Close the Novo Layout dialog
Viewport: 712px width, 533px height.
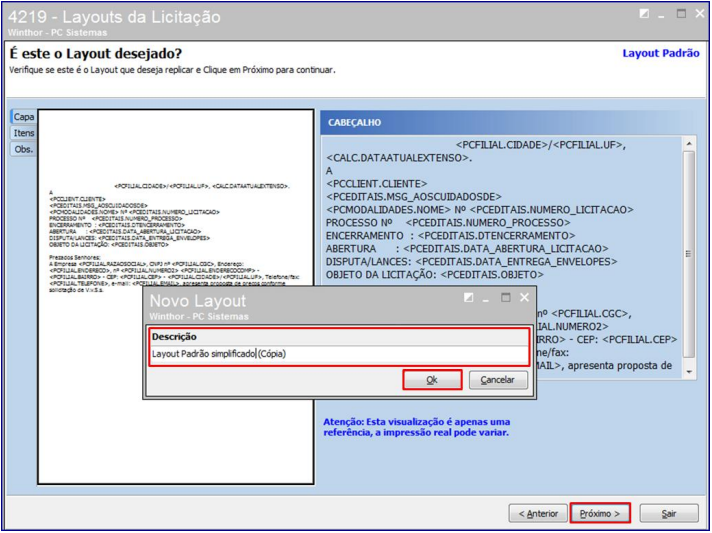click(524, 297)
